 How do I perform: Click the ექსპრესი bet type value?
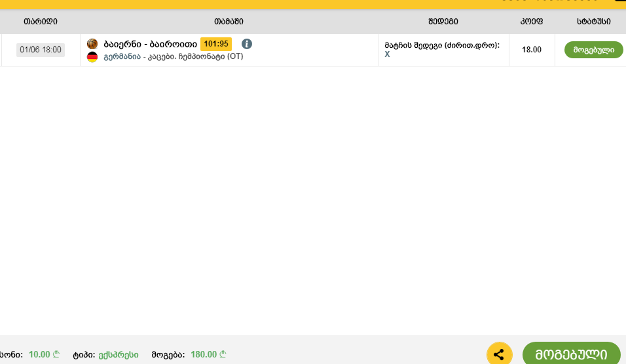tap(119, 355)
